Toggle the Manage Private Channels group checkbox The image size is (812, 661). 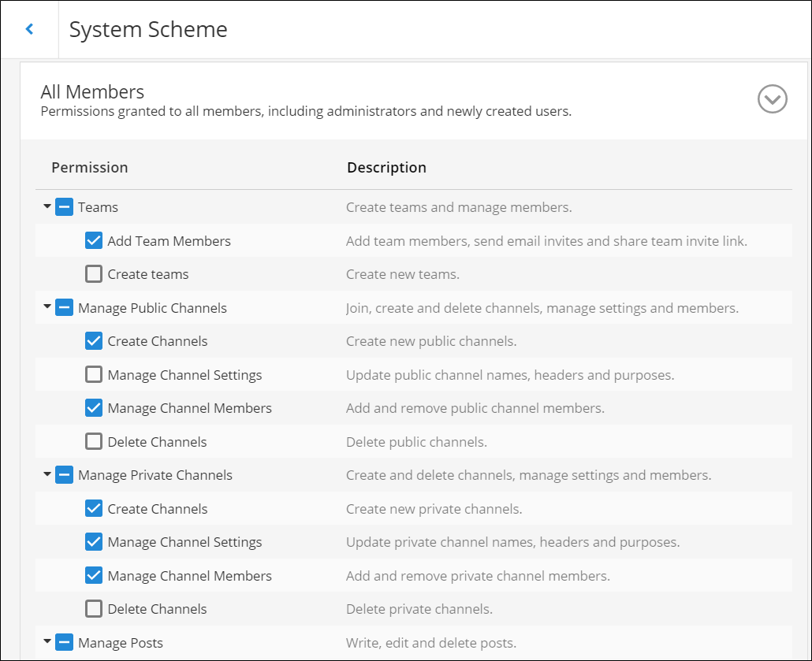coord(64,474)
